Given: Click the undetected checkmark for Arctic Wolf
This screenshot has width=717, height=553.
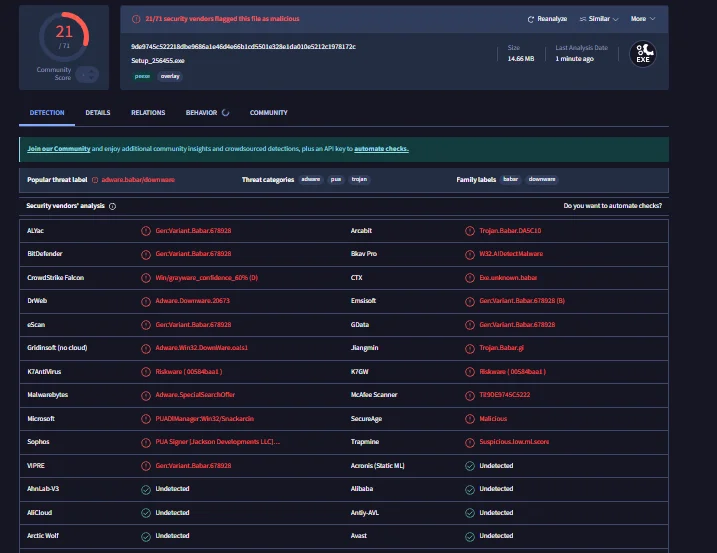Looking at the screenshot, I should point(146,537).
